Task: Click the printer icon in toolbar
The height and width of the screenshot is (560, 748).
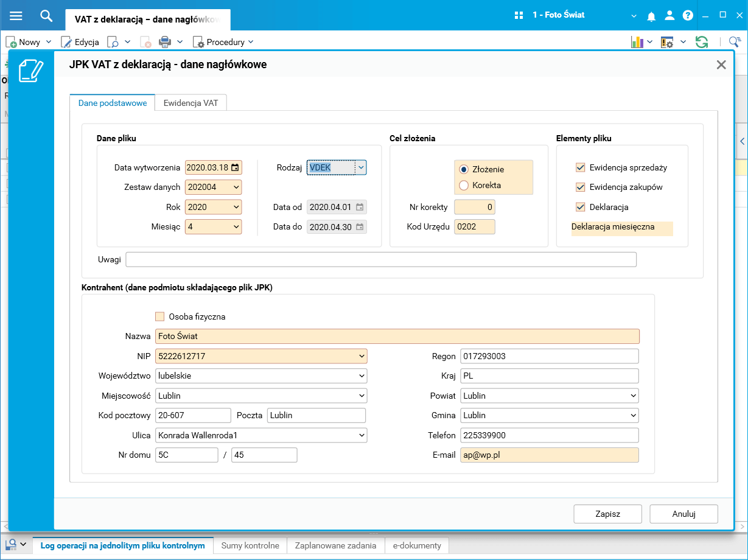Action: pyautogui.click(x=164, y=42)
